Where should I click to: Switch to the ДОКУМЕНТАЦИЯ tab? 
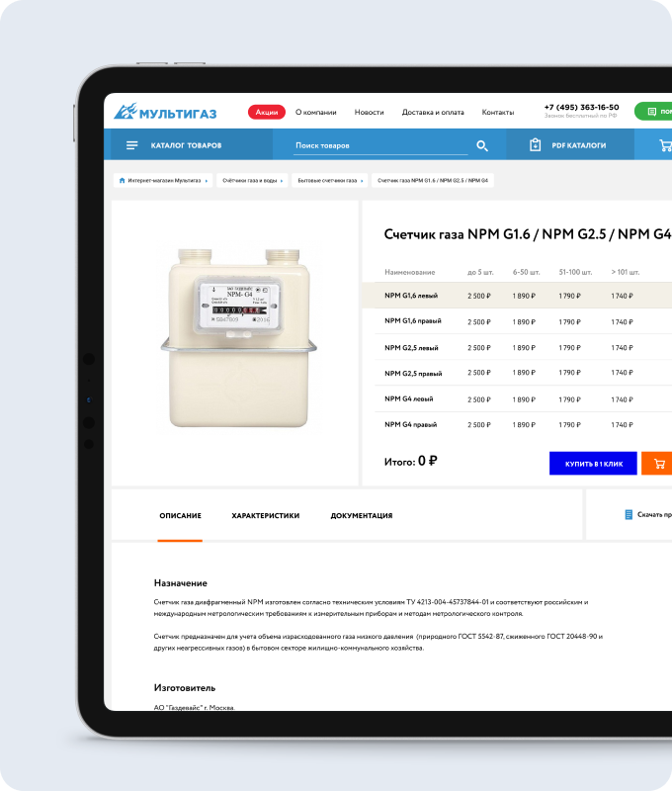pyautogui.click(x=362, y=515)
